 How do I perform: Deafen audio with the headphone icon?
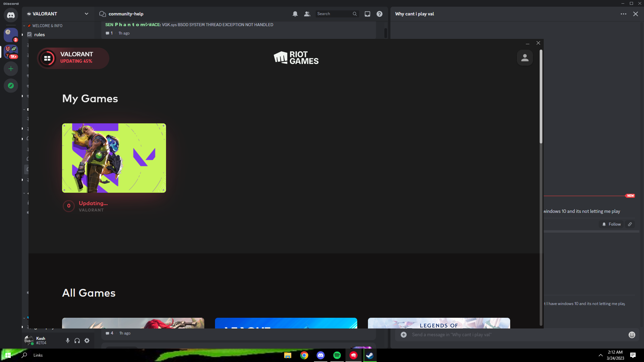(77, 340)
